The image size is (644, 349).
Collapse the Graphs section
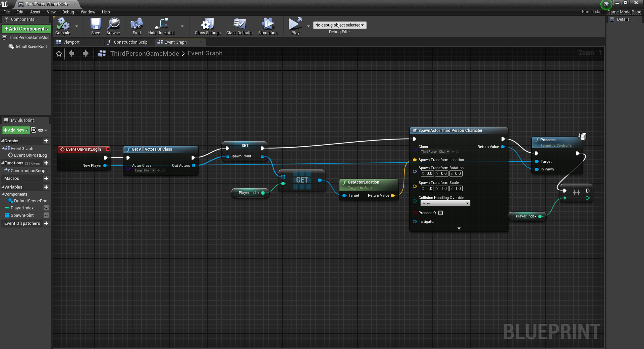pos(3,141)
